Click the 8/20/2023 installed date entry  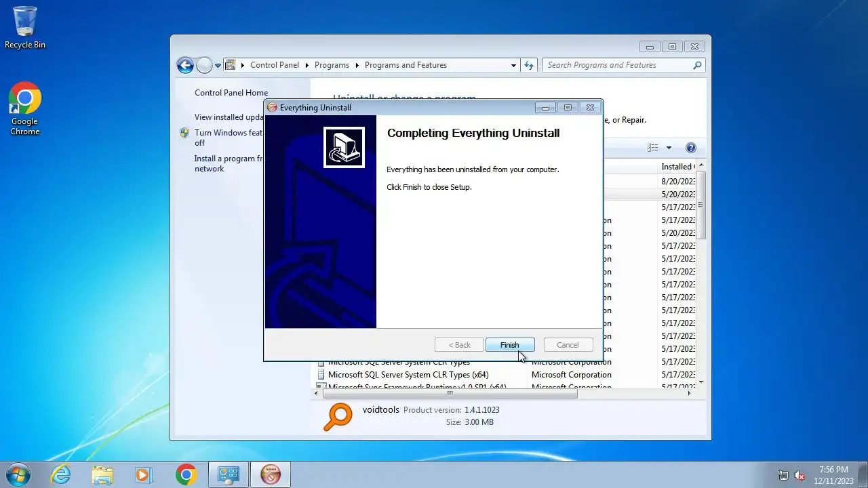pos(678,182)
